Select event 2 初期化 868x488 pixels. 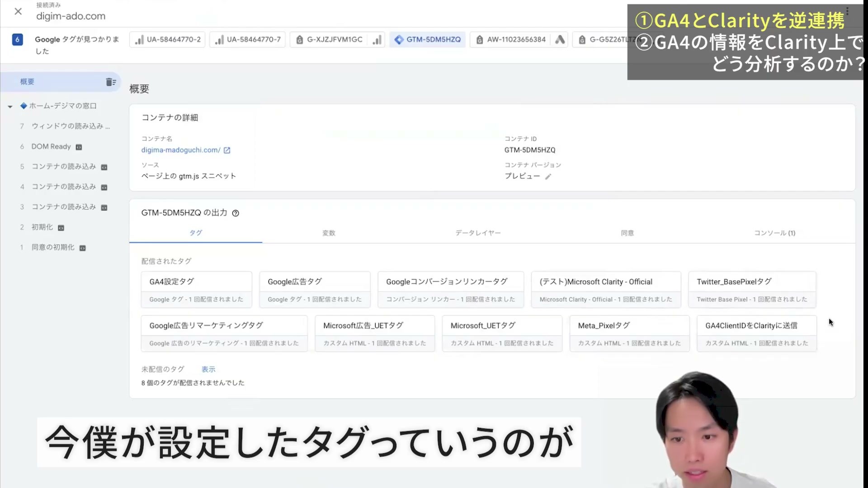(42, 227)
